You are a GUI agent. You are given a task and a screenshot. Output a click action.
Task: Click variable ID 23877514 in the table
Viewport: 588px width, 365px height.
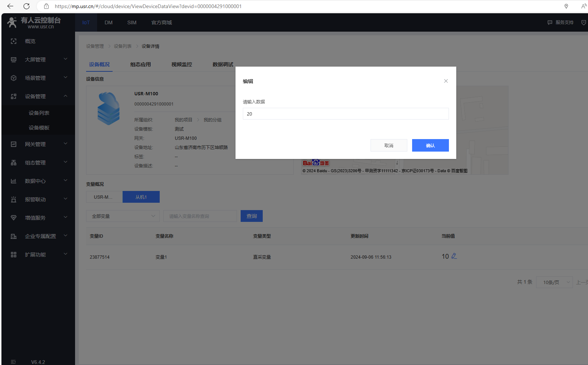click(x=100, y=257)
